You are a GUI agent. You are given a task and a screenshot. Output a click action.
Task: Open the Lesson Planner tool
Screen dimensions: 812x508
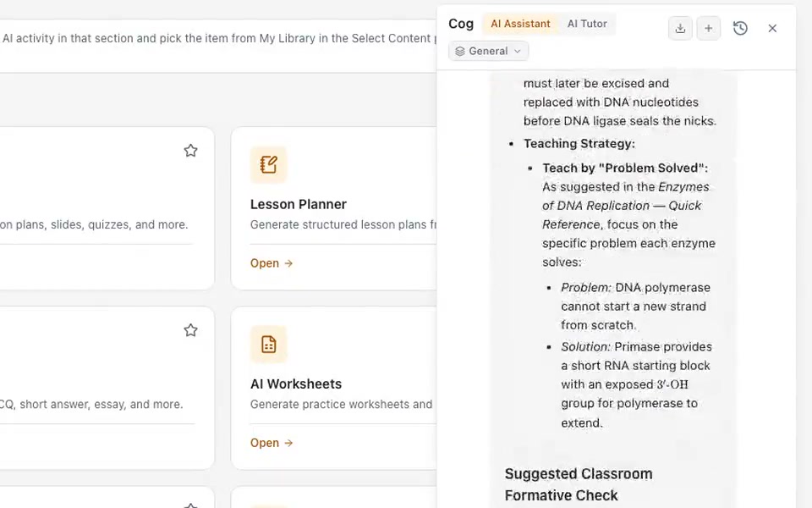pos(272,263)
